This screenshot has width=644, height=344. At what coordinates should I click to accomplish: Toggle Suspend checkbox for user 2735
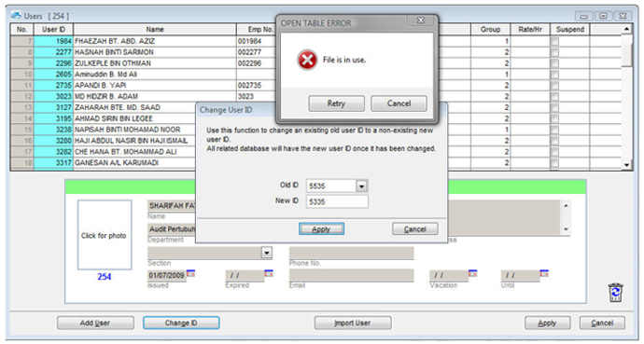click(x=554, y=86)
